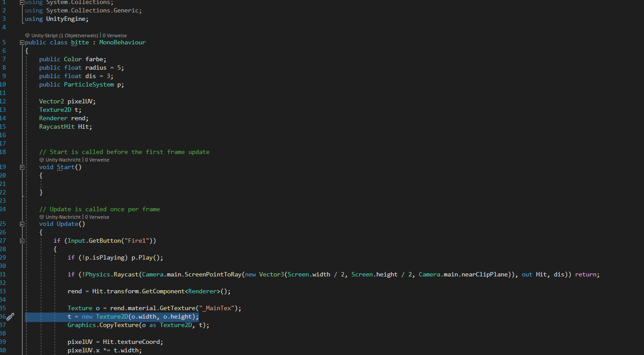Viewport: 644px width, 355px height.
Task: Click the highlighted Texture2D code on line 36
Action: coord(111,316)
